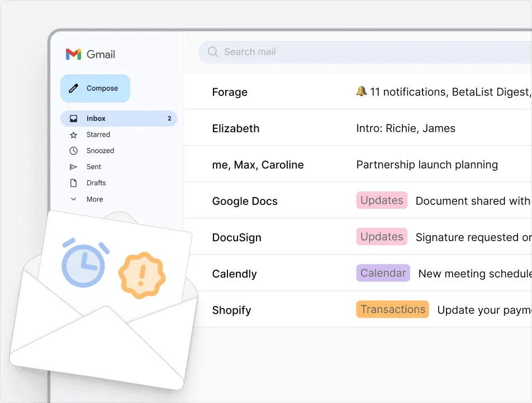Click subject 'Document shared with'
Viewport: 532px width, 403px height.
coord(473,201)
